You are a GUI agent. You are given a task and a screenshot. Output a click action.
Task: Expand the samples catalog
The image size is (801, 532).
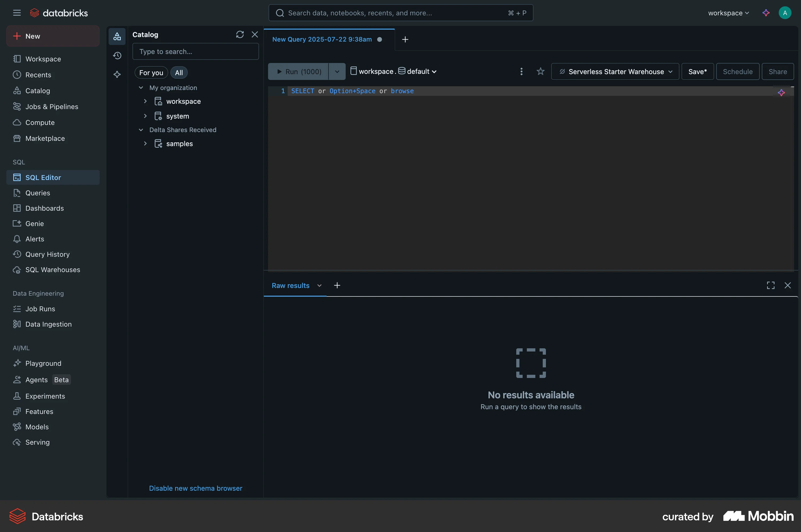pos(145,143)
